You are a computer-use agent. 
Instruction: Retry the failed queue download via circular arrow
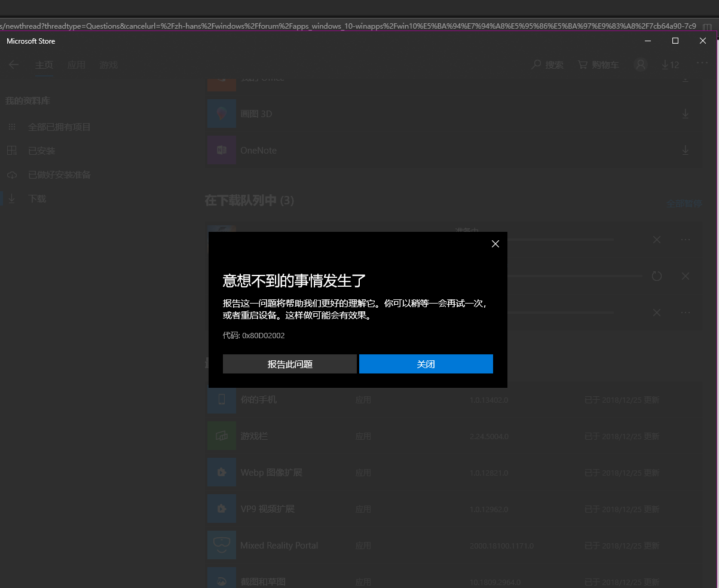[x=657, y=276]
